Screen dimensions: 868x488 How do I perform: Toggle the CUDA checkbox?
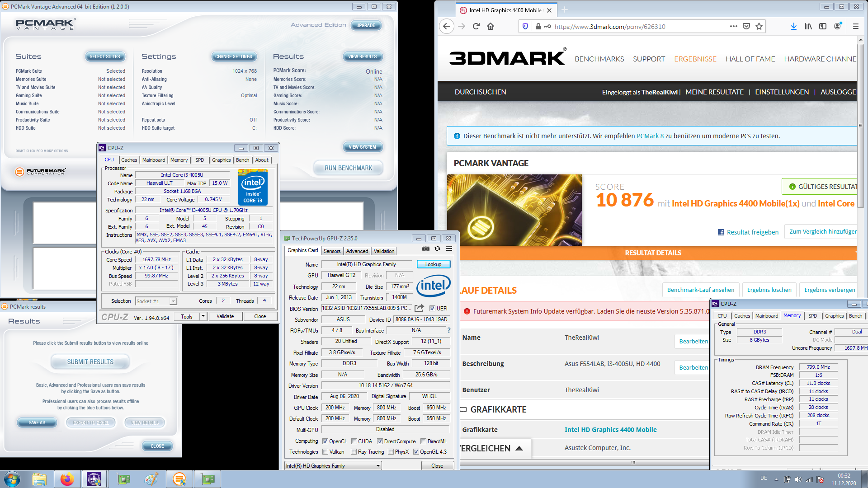(354, 441)
